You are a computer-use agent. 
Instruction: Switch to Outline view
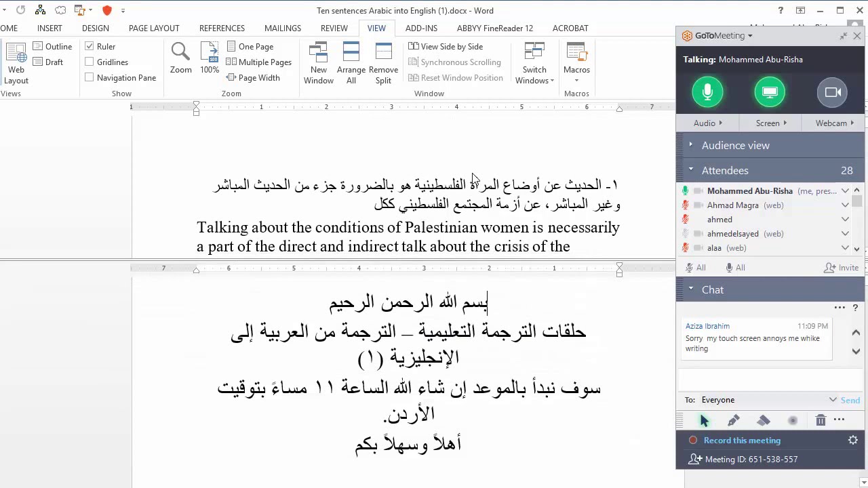click(x=53, y=47)
